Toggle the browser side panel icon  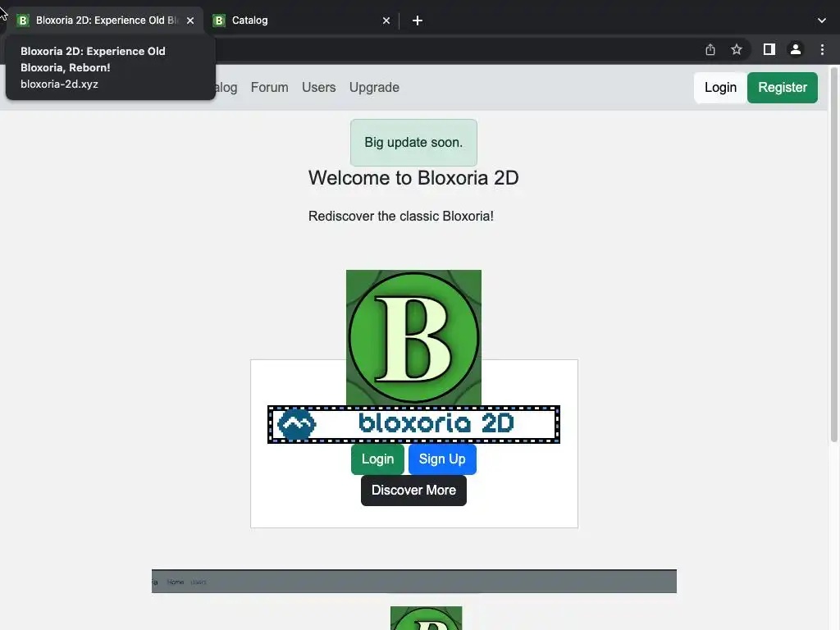coord(769,49)
